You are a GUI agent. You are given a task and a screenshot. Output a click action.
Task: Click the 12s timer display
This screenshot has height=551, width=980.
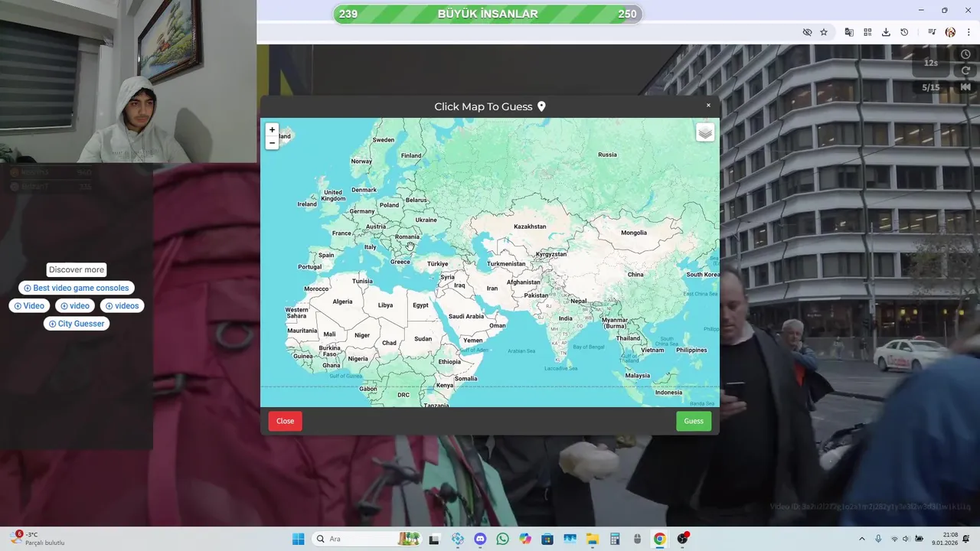click(930, 63)
